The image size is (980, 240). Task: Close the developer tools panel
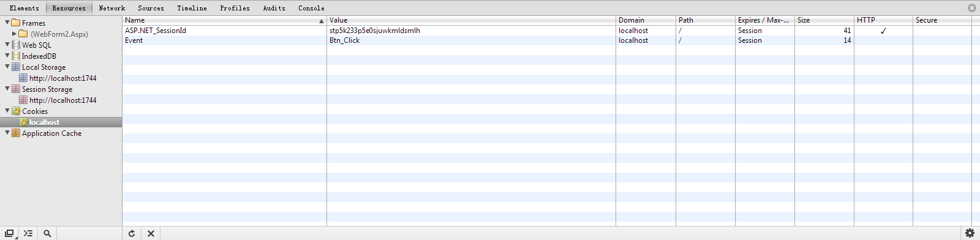pyautogui.click(x=971, y=8)
